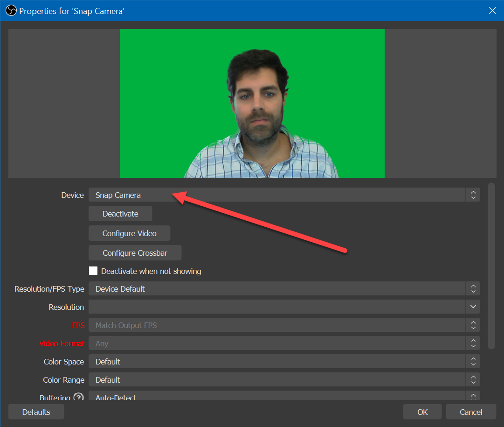504x427 pixels.
Task: Click the vertical scrollbar of the properties list
Action: pyautogui.click(x=491, y=266)
